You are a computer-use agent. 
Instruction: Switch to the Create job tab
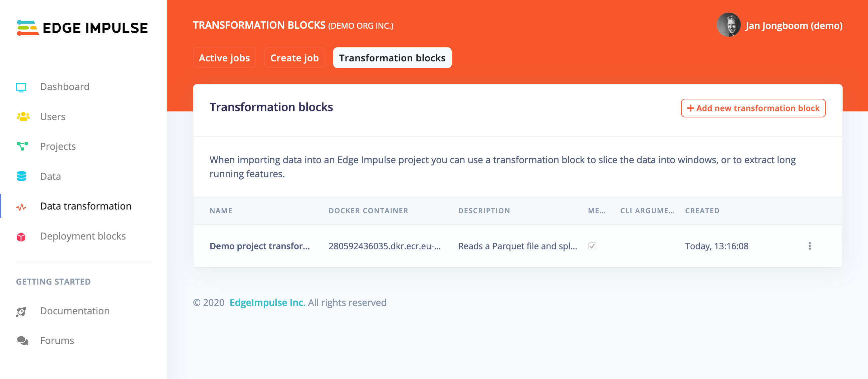point(294,58)
